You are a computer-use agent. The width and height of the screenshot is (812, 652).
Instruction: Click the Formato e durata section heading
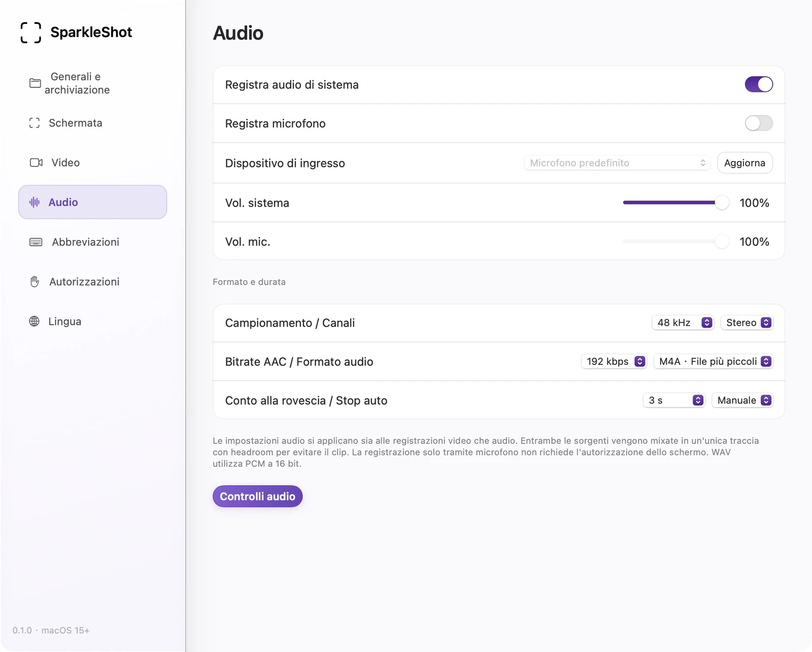point(249,282)
